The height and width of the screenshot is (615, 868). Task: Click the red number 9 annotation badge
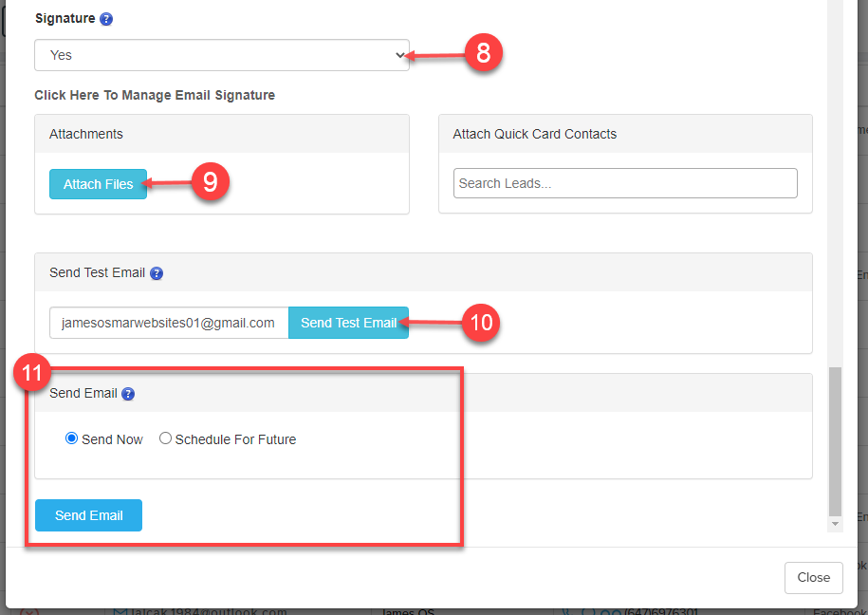(211, 181)
